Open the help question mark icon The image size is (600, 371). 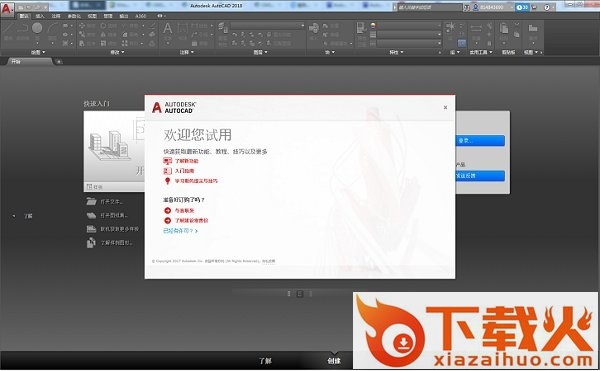point(547,7)
